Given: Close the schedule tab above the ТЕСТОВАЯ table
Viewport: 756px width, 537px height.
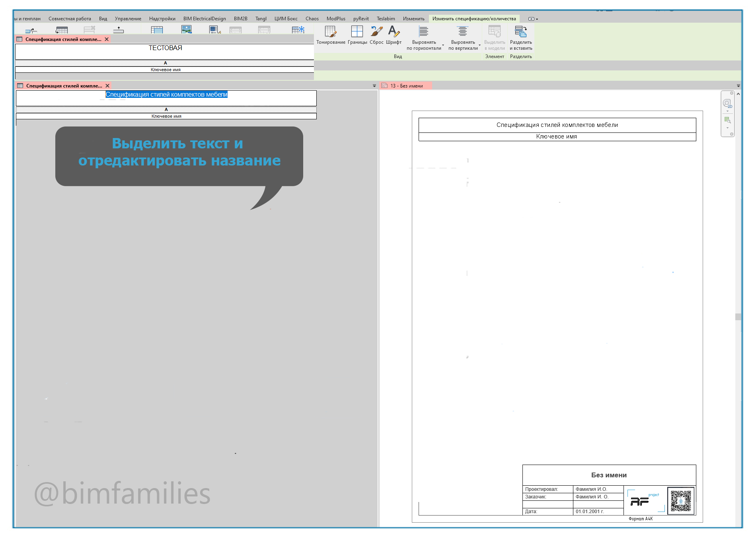Looking at the screenshot, I should 107,39.
